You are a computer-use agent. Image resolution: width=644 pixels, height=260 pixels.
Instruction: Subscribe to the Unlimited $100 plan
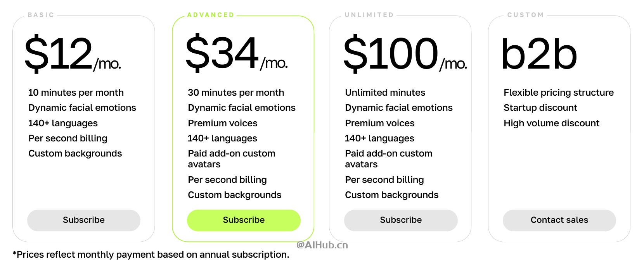coord(401,220)
